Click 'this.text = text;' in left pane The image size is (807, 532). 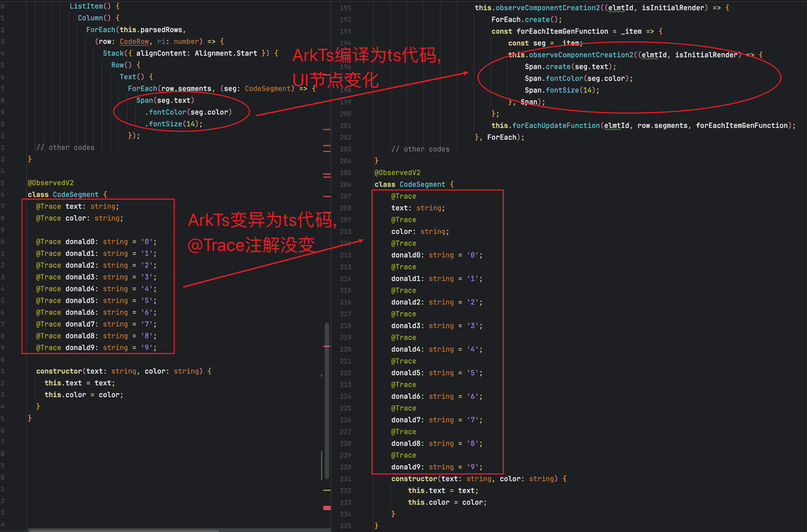tap(79, 383)
